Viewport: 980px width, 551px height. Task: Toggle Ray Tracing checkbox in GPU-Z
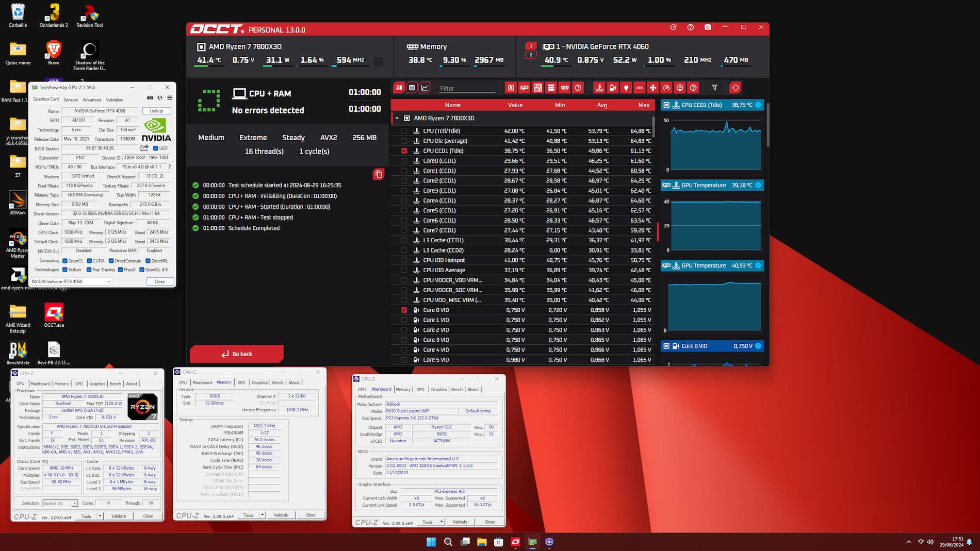(89, 270)
